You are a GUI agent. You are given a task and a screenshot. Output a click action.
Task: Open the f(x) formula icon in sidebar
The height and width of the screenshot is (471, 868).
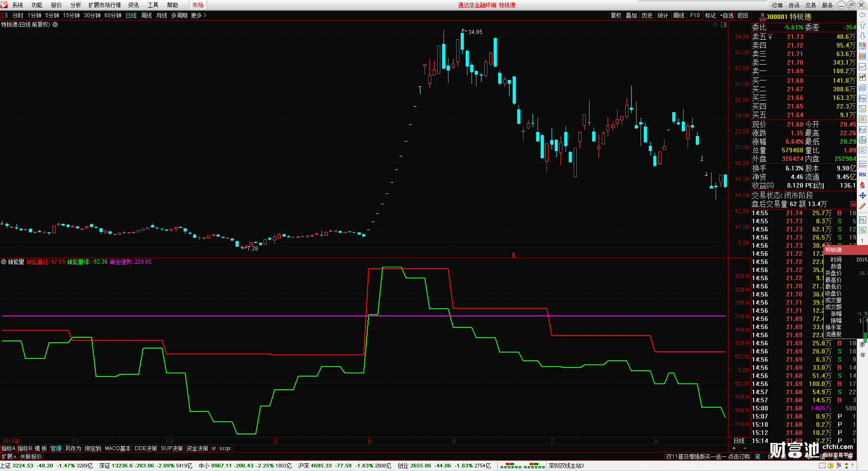[x=863, y=140]
